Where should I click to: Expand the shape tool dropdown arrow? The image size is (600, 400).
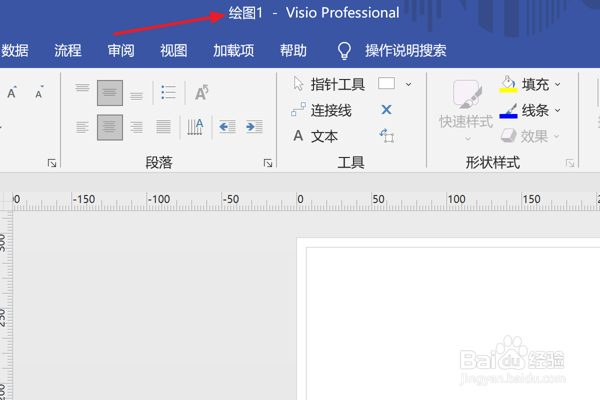point(408,84)
